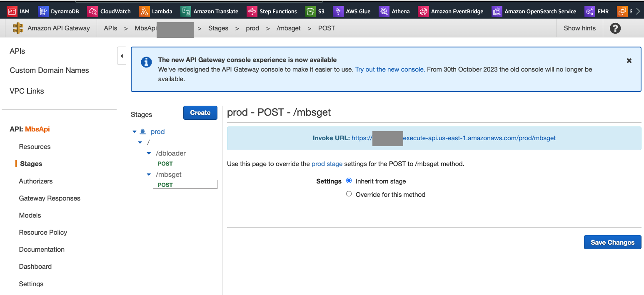Open the Amazon OpenSearch Service icon
Screen dimensions: 644x295
[x=497, y=11]
